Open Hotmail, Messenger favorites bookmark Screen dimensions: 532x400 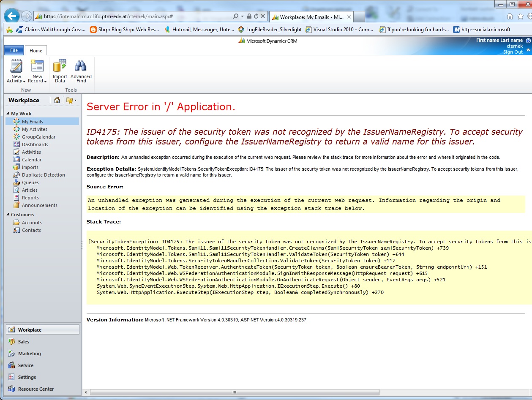[199, 30]
